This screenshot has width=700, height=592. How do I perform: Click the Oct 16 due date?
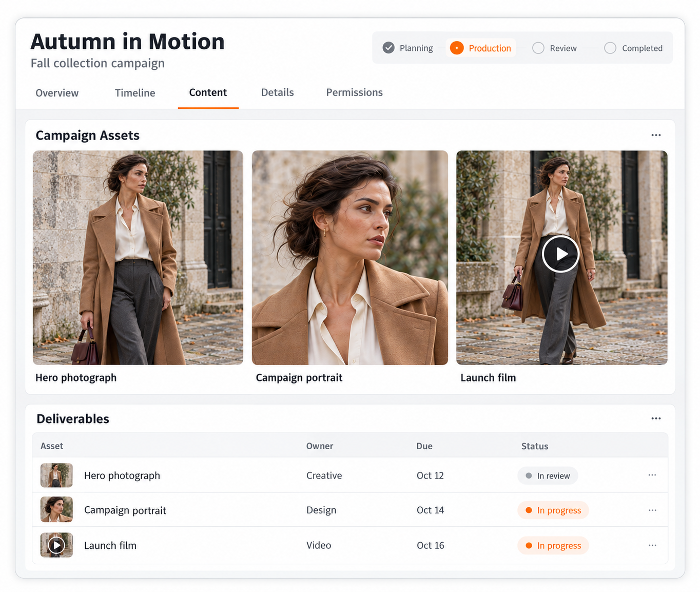(430, 545)
